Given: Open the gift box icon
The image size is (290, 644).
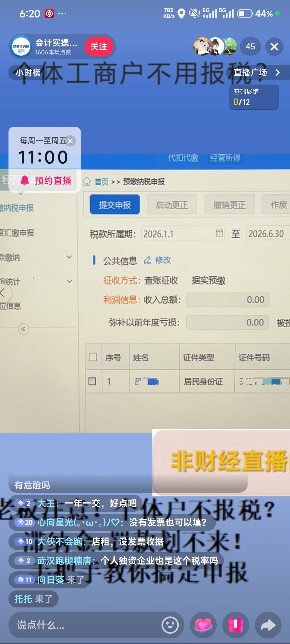Looking at the screenshot, I should (235, 625).
